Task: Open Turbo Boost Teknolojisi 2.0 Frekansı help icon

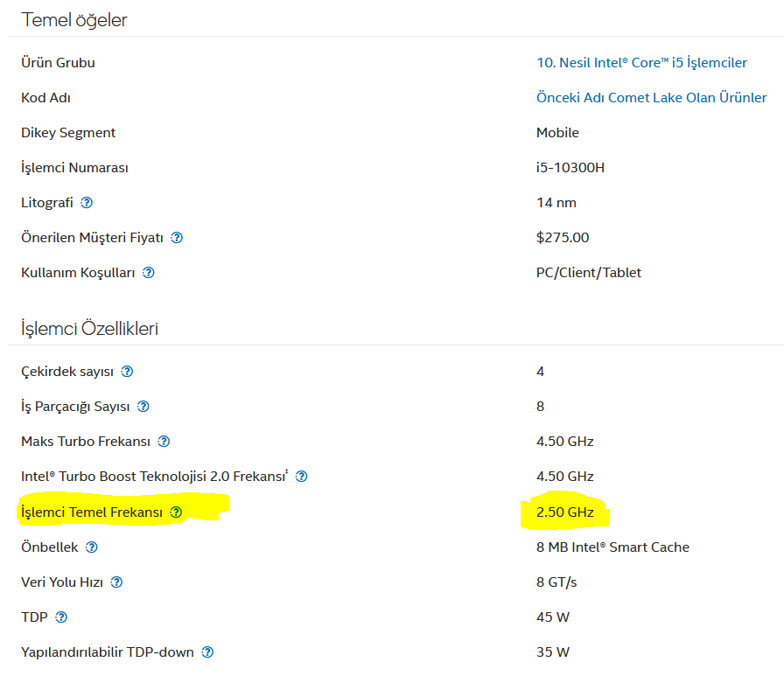Action: click(x=302, y=477)
